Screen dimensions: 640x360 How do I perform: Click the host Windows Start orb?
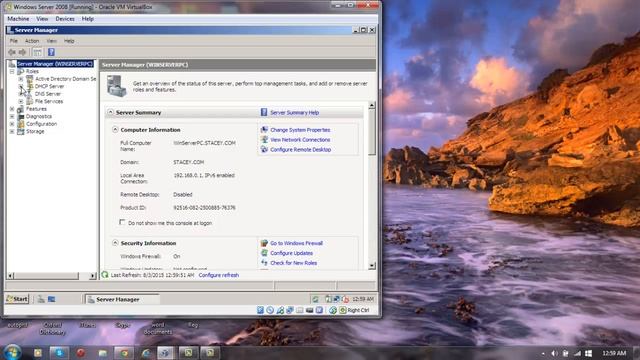12,352
